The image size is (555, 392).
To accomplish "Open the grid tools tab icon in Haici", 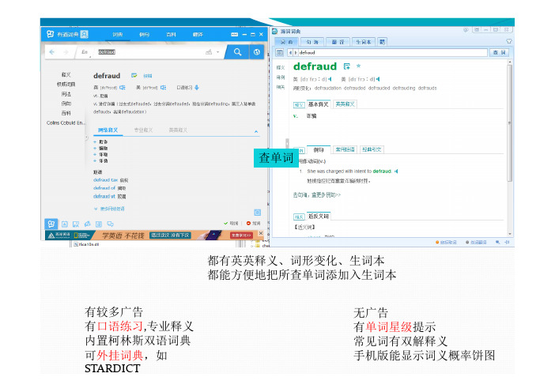I will pos(383,42).
